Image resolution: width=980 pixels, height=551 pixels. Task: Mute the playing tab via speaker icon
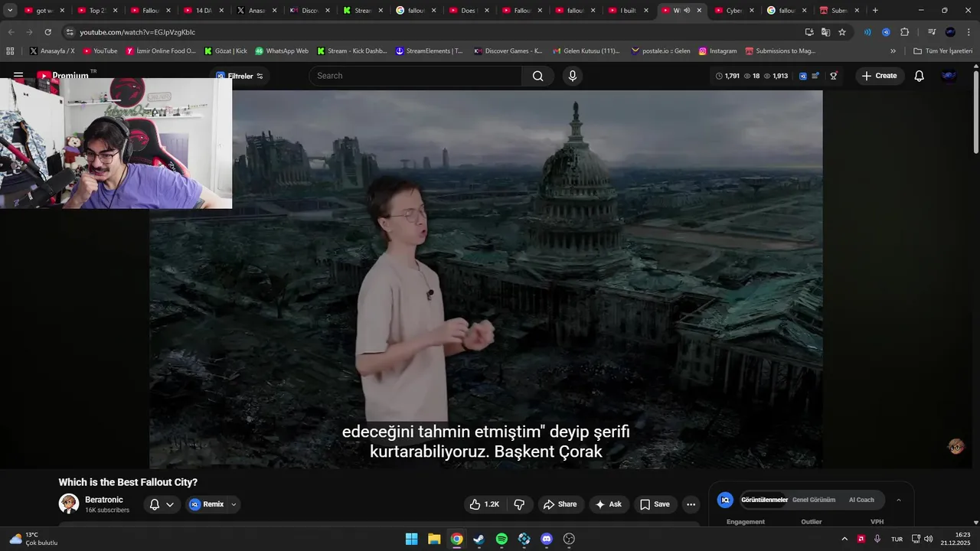687,11
